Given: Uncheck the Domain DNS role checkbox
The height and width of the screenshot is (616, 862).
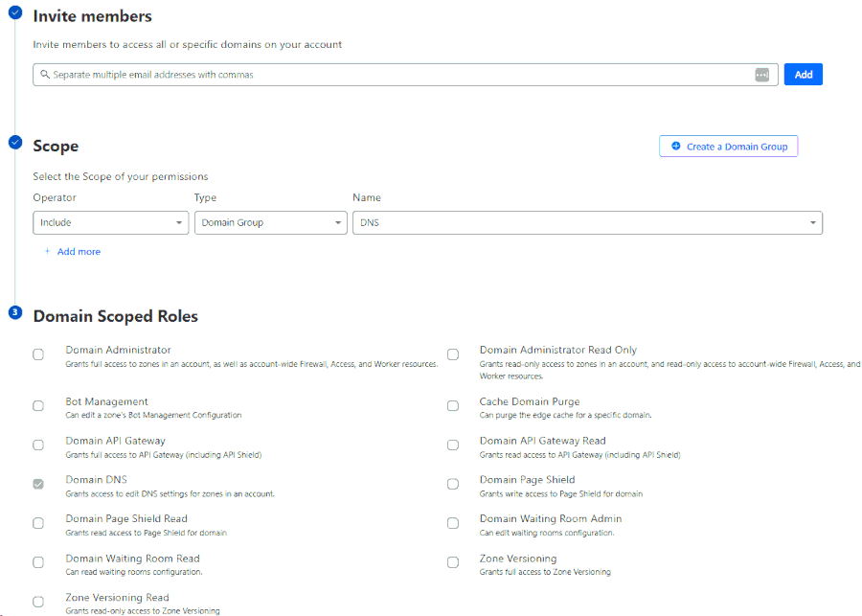Looking at the screenshot, I should [38, 484].
